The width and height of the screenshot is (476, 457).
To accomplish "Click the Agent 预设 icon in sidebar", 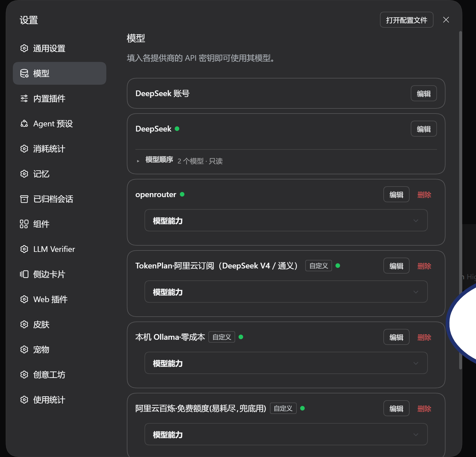I will [24, 124].
